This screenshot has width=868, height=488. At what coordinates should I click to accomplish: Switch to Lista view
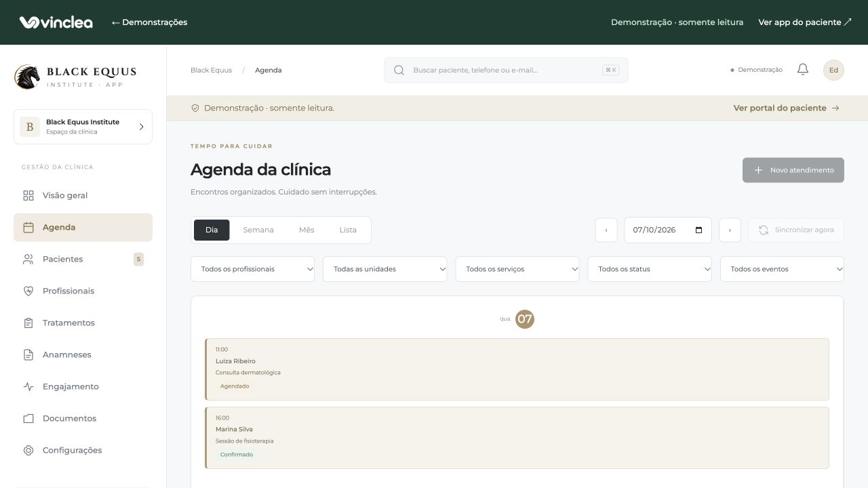point(348,230)
